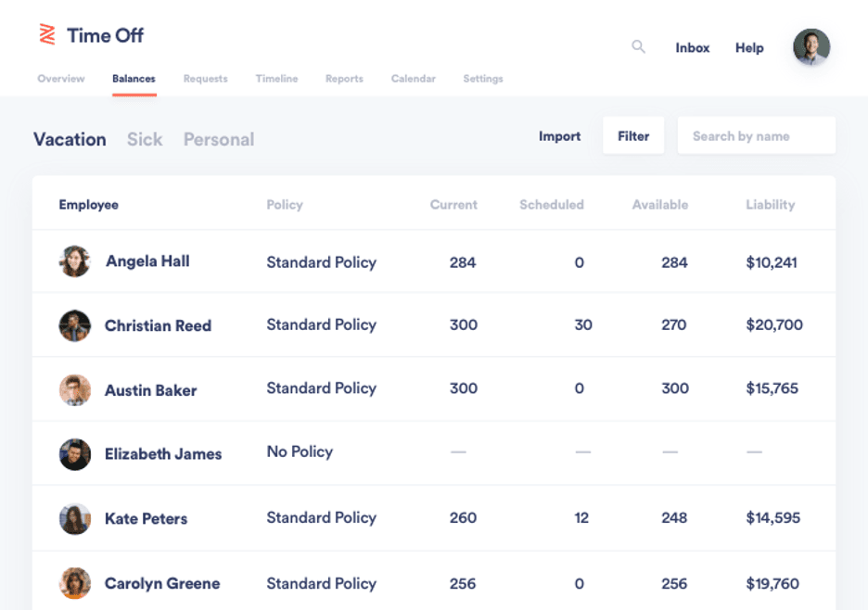Click Kate Peters's profile avatar
Image resolution: width=868 pixels, height=610 pixels.
[x=74, y=518]
